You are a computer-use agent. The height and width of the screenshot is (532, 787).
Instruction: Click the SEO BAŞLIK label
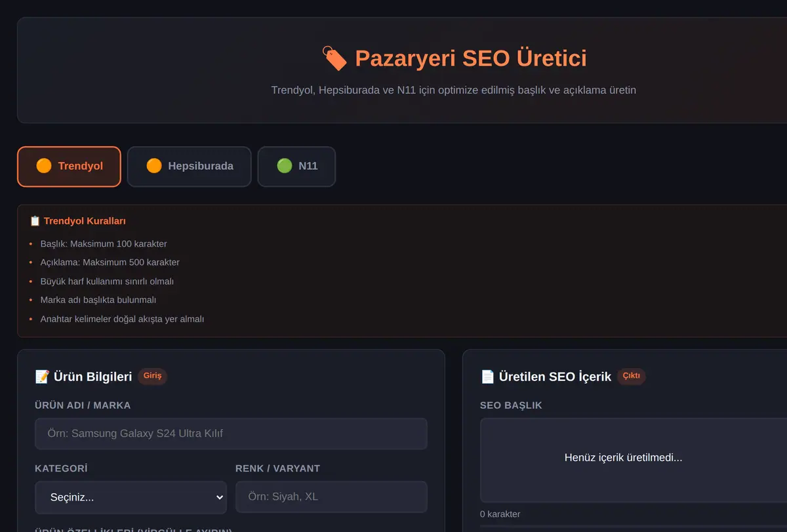pos(511,405)
